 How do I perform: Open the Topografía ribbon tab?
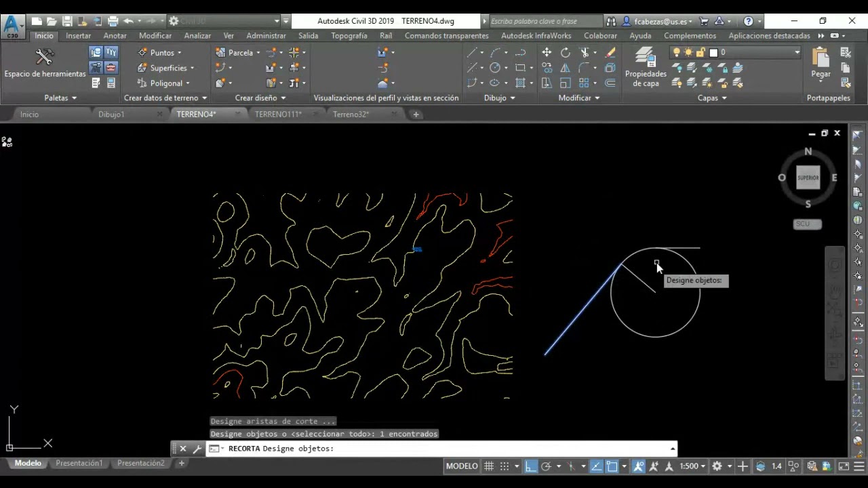click(349, 35)
